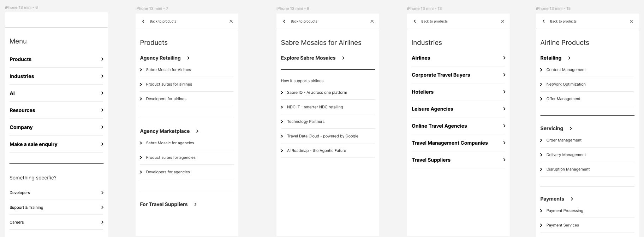The image size is (644, 237).
Task: Click Content Management under Retailing
Action: click(566, 70)
